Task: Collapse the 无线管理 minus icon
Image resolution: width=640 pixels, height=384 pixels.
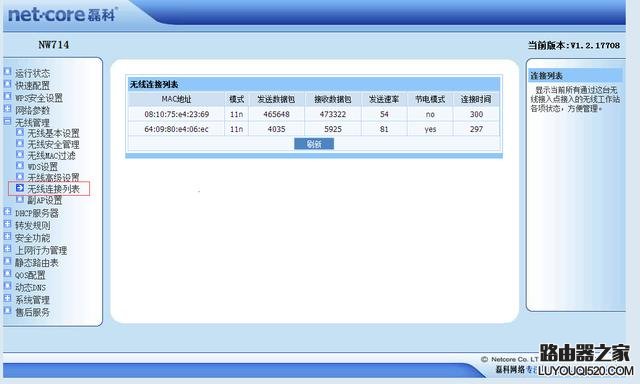Action: 7,121
